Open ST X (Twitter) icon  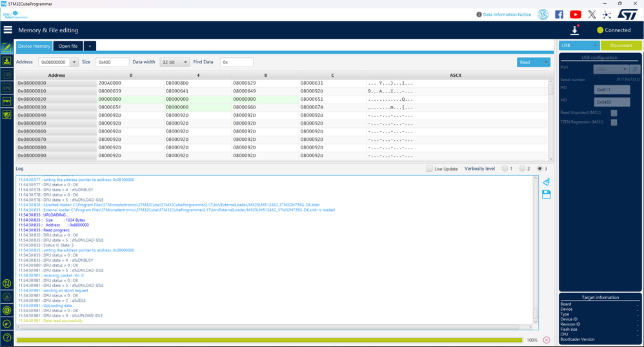click(592, 14)
